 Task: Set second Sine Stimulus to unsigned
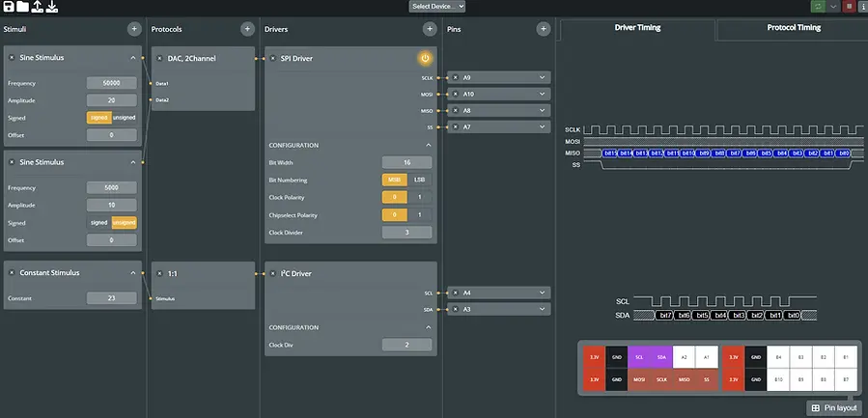tap(124, 223)
